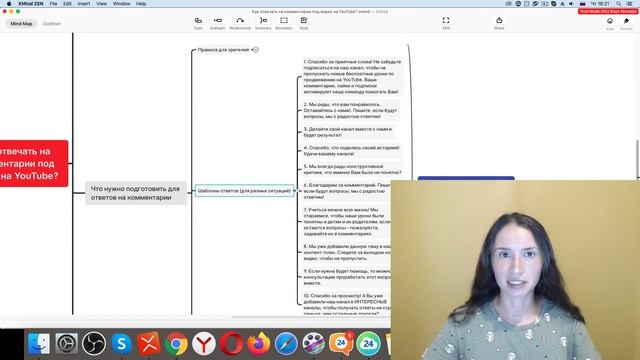Open XMind from the Dock

pyautogui.click(x=149, y=343)
